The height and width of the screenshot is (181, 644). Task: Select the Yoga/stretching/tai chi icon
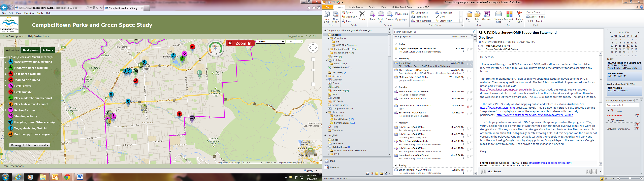pyautogui.click(x=10, y=128)
